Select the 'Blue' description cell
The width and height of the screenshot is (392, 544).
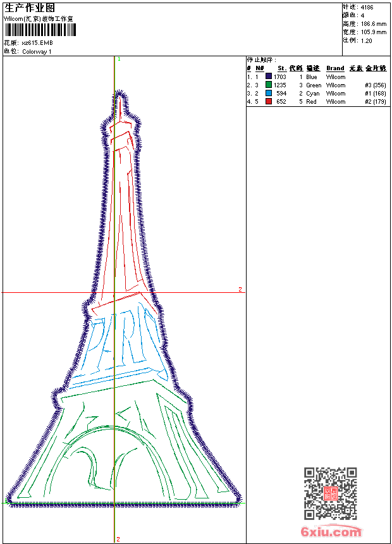[x=312, y=77]
